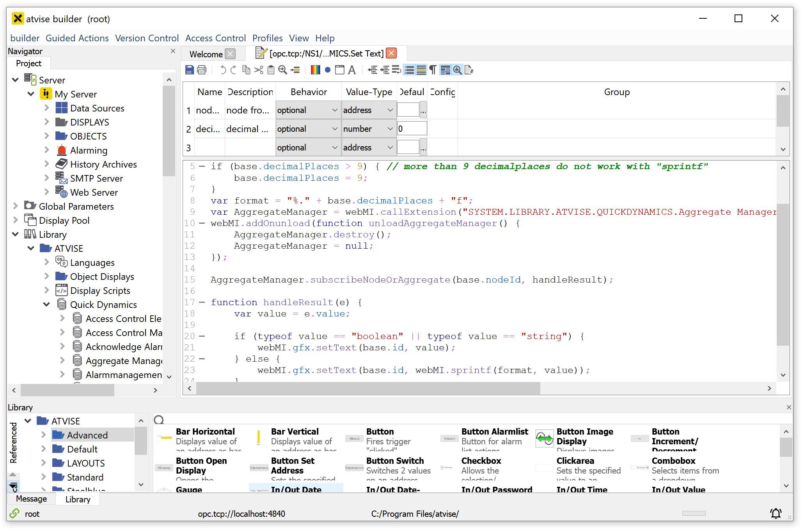Toggle current line highlighting
The height and width of the screenshot is (532, 804).
click(421, 70)
